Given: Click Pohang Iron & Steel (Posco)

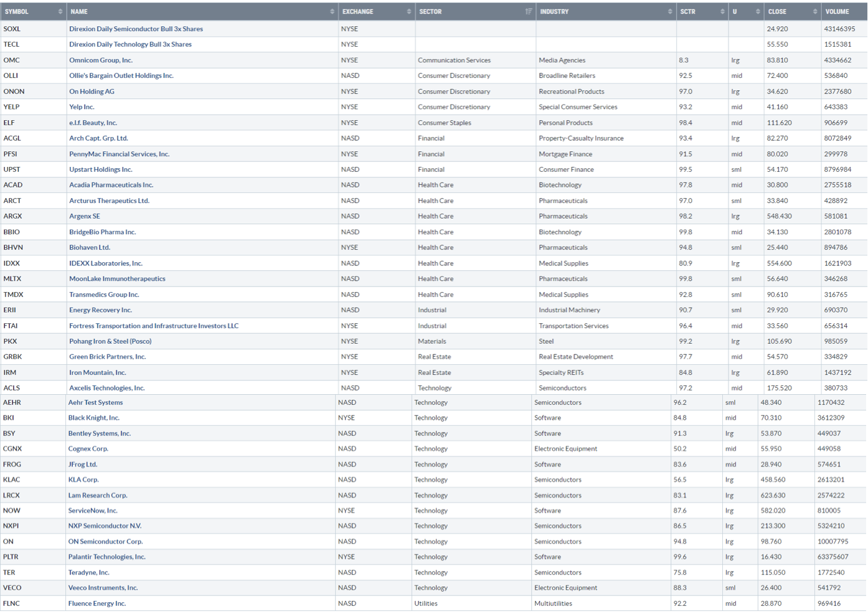Looking at the screenshot, I should (110, 341).
